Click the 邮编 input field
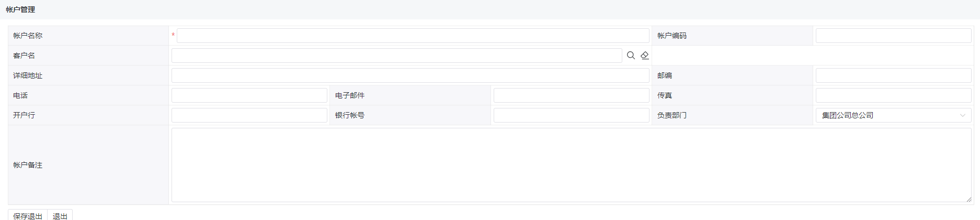 (x=893, y=75)
